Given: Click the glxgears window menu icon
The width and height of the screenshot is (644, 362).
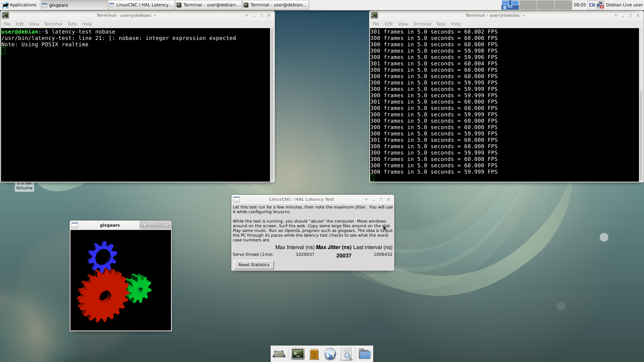Looking at the screenshot, I should pos(75,225).
